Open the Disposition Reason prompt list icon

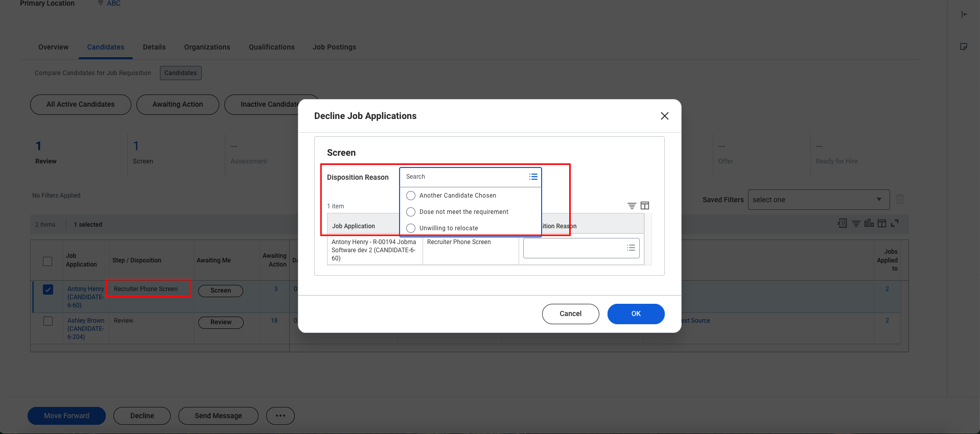pyautogui.click(x=533, y=177)
